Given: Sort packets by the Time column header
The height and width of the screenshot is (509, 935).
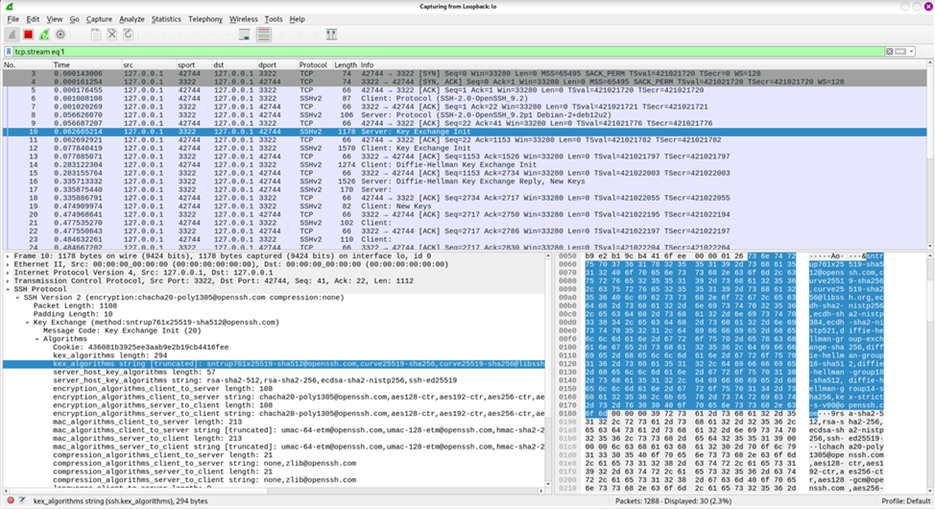Looking at the screenshot, I should pos(86,65).
